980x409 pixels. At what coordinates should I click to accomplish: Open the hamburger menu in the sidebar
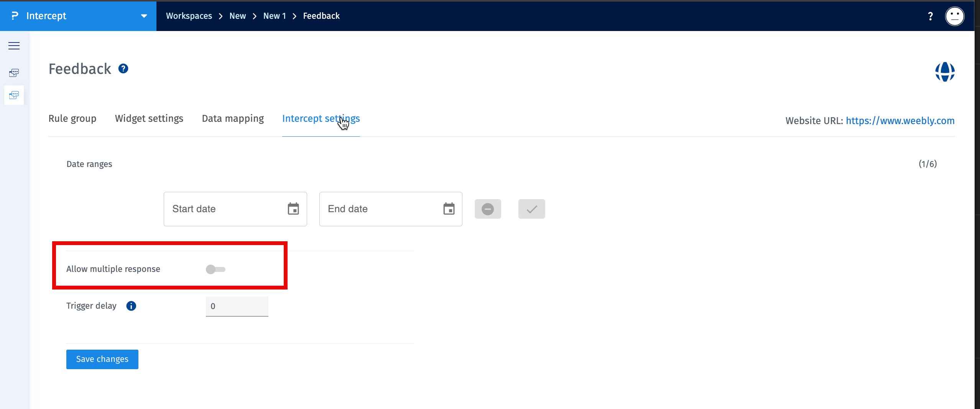click(14, 46)
